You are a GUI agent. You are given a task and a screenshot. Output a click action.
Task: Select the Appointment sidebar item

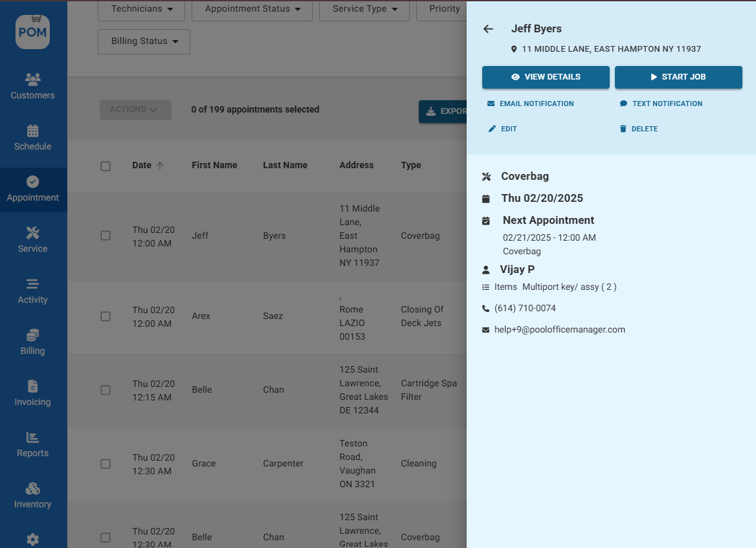(32, 190)
